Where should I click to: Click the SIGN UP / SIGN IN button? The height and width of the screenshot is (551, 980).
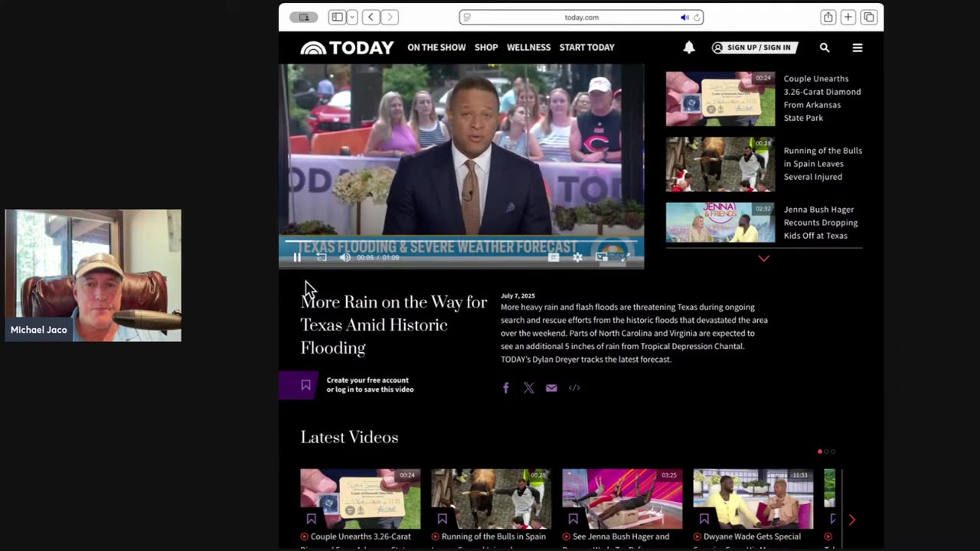[x=755, y=47]
